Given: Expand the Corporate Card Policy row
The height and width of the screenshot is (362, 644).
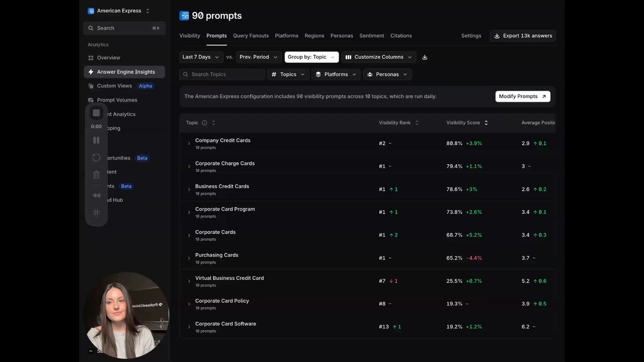Looking at the screenshot, I should 189,304.
